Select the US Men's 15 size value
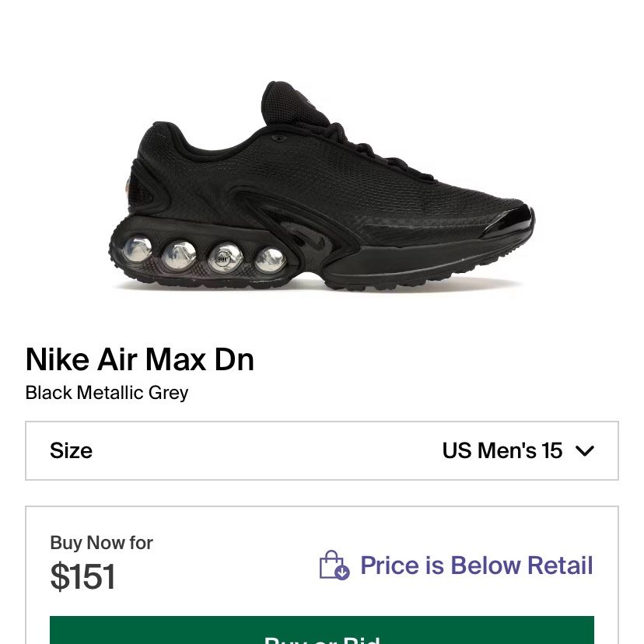Screen dimensions: 644x644 click(x=502, y=450)
